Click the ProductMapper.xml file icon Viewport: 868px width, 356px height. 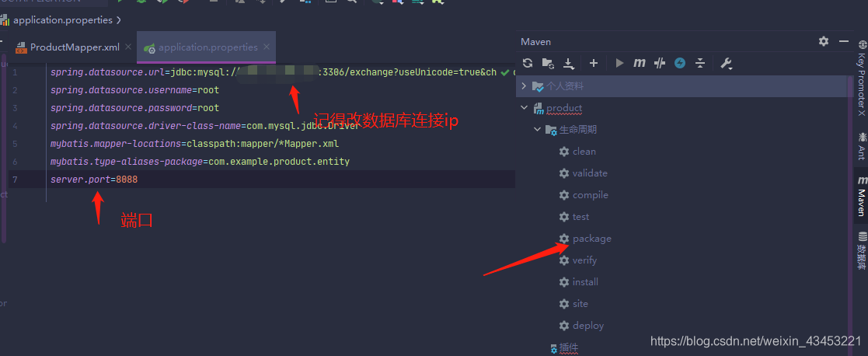point(21,47)
